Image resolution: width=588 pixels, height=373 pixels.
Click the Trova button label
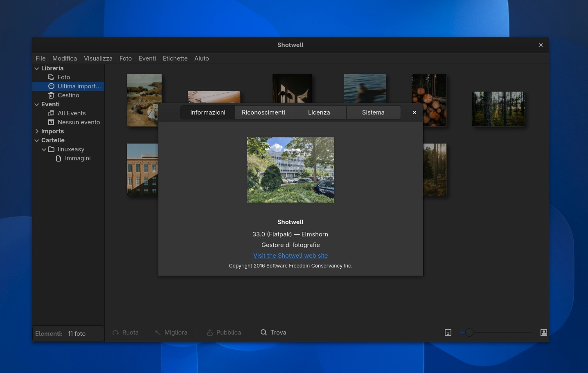[278, 333]
